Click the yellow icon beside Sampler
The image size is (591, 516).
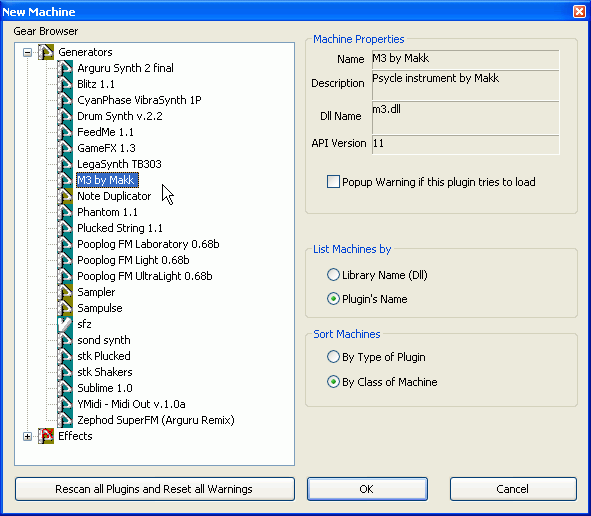click(x=65, y=292)
